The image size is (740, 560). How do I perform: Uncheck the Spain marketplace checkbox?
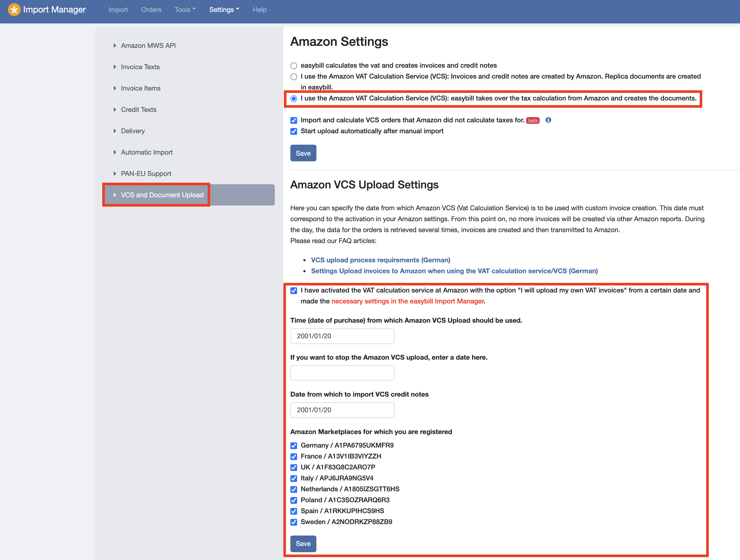coord(294,511)
